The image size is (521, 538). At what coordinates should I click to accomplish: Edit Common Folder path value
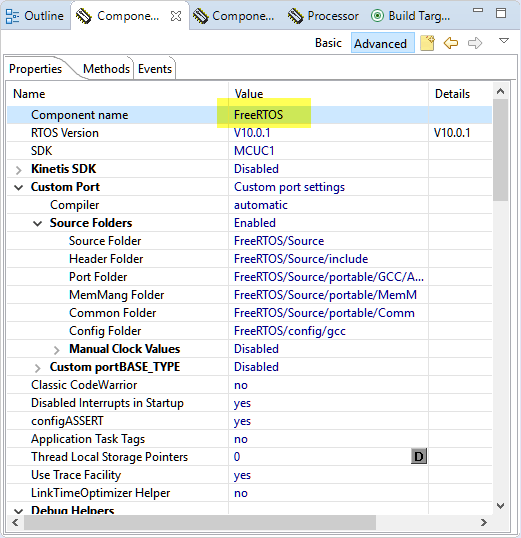coord(324,313)
